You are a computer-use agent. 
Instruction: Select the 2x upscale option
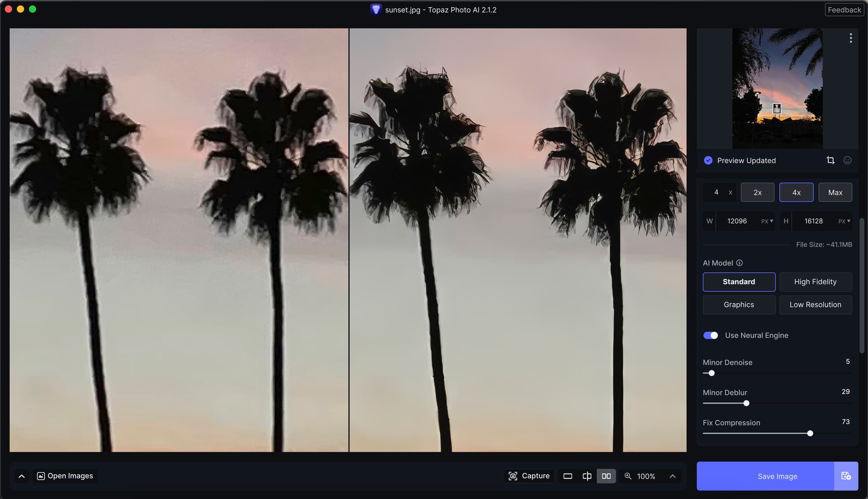(x=758, y=193)
